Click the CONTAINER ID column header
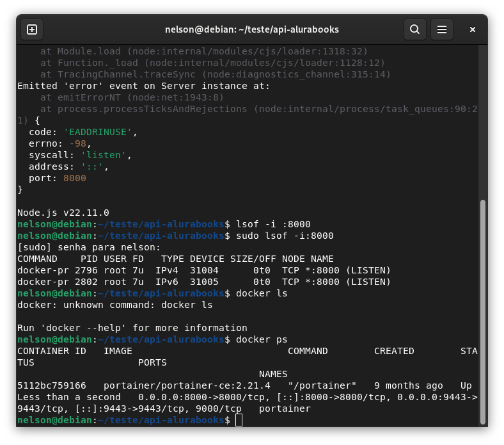This screenshot has width=504, height=445. click(x=52, y=351)
